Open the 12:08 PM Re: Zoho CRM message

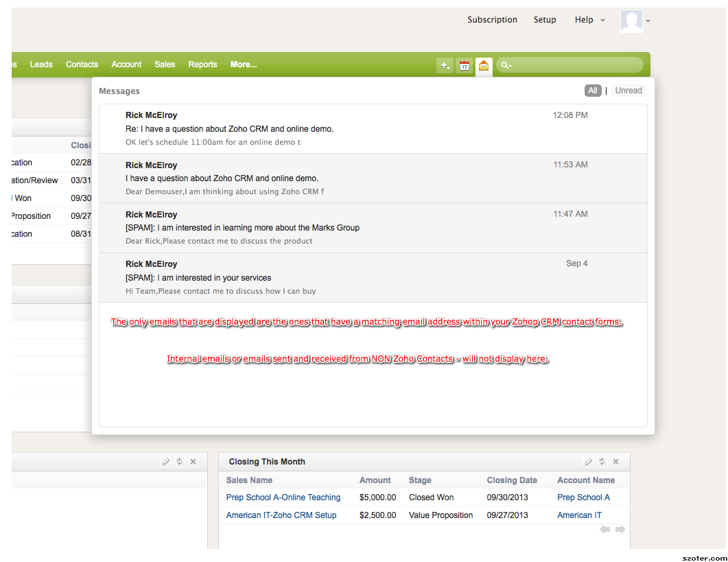[373, 128]
